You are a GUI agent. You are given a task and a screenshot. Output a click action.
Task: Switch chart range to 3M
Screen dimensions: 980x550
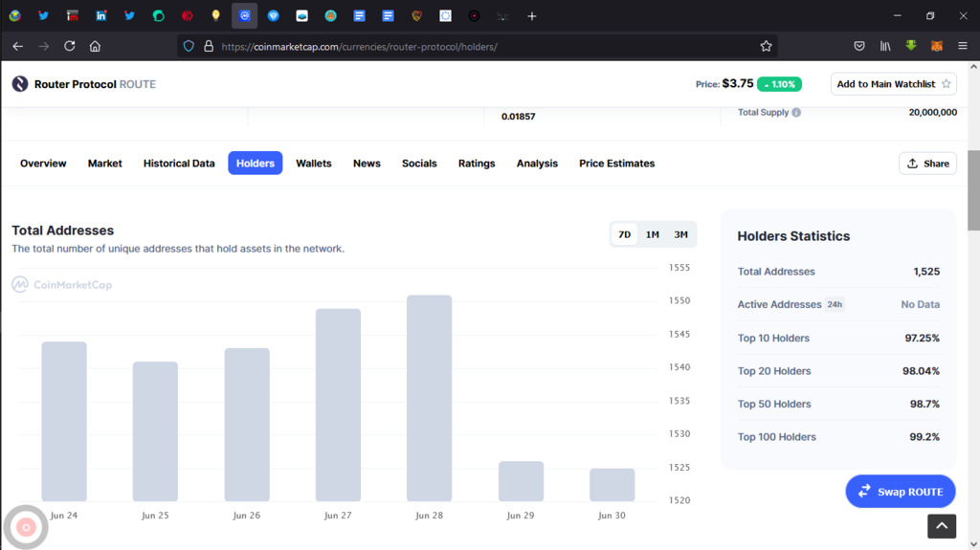coord(680,234)
